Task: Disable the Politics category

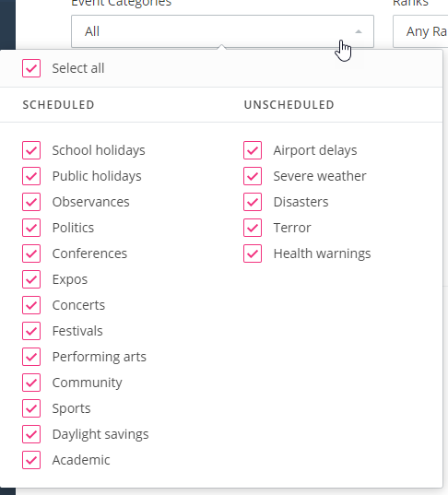Action: click(31, 228)
